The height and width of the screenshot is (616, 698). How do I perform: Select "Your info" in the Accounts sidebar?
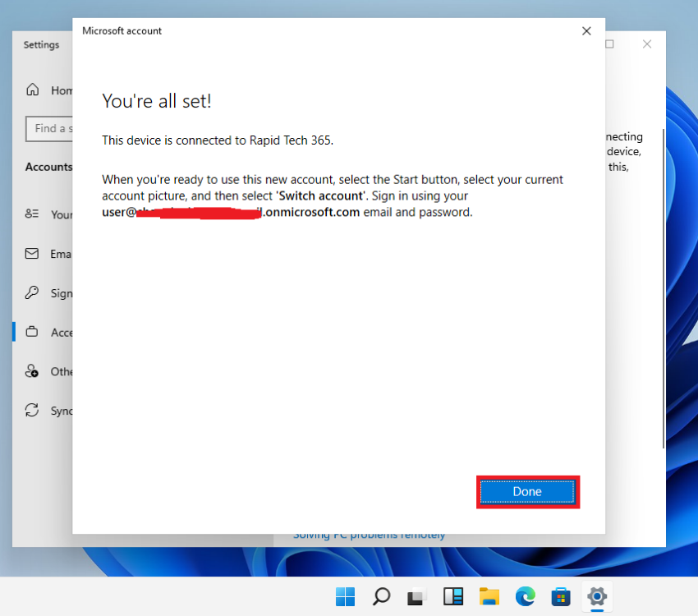[49, 214]
